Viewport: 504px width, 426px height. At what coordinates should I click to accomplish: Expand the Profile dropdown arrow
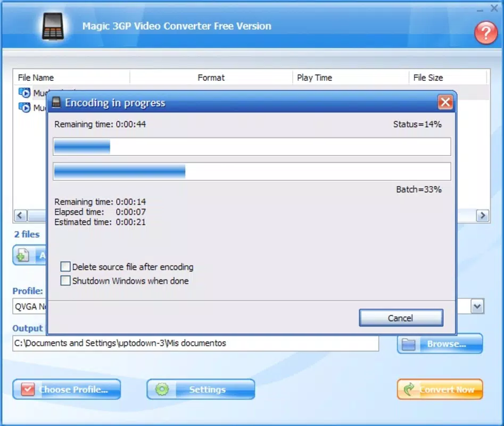click(477, 306)
